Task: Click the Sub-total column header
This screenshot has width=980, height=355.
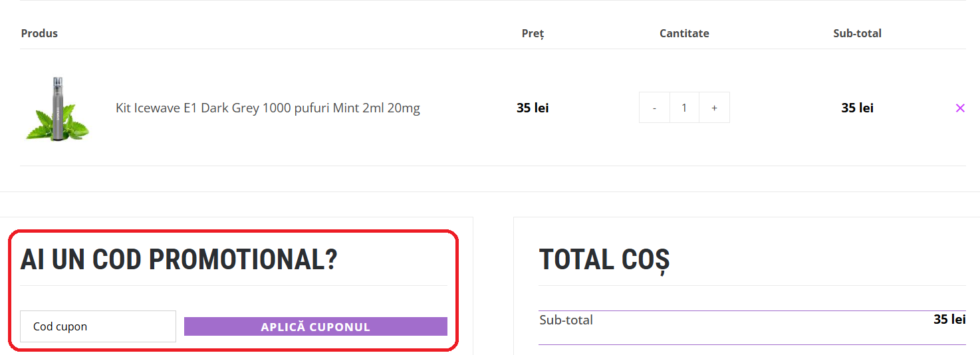Action: (x=857, y=33)
